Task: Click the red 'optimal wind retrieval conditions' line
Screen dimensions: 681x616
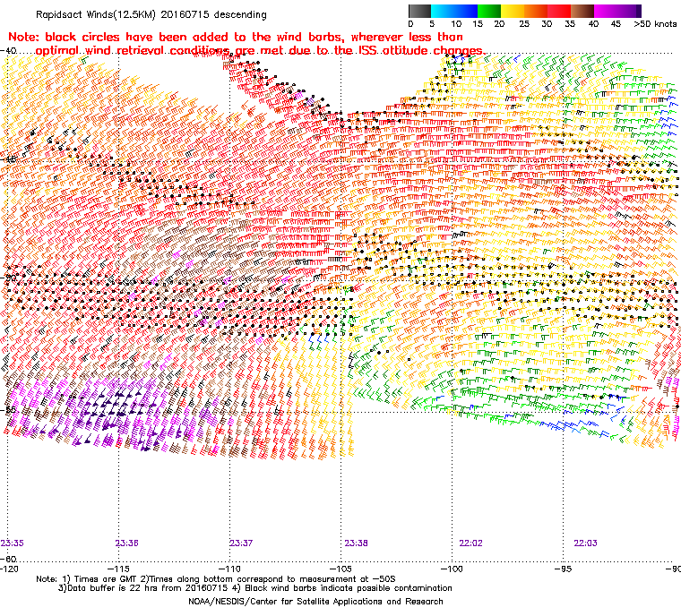Action: [260, 51]
